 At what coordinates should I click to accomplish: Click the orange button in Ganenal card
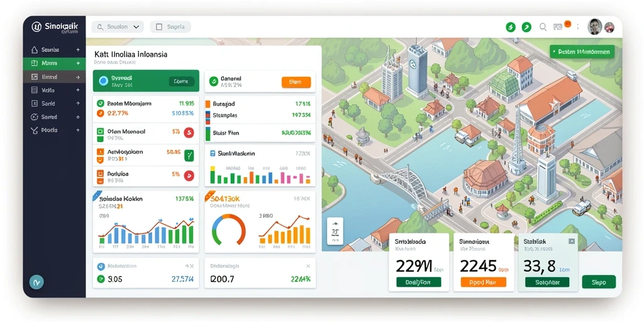coord(296,82)
